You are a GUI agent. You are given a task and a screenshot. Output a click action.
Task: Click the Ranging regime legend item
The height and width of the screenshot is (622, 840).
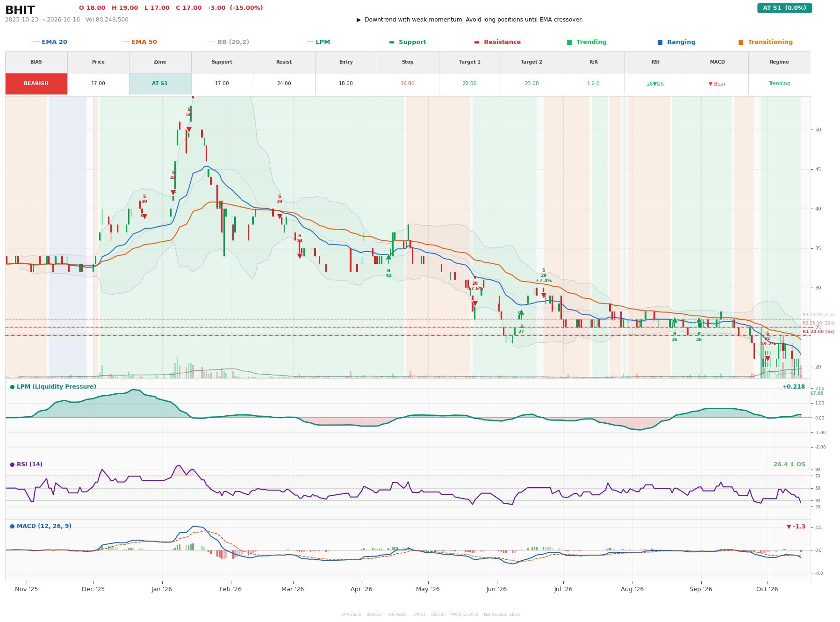(676, 42)
